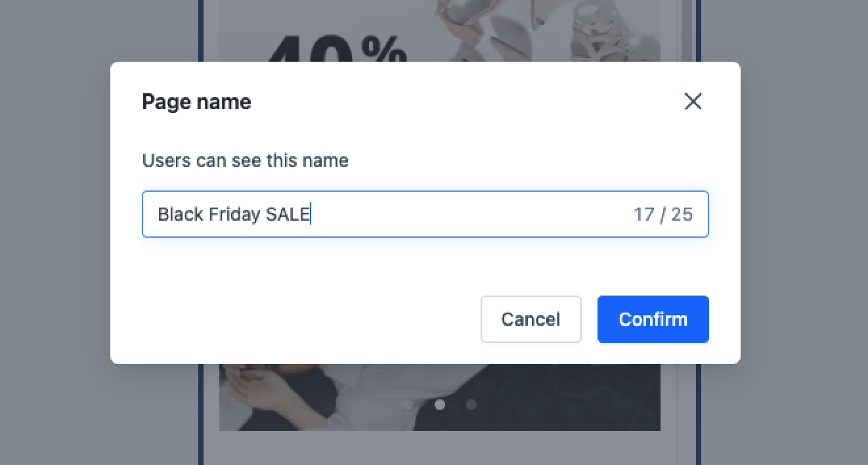Select the middle carousel dot indicator
The image size is (868, 465).
[x=440, y=405]
